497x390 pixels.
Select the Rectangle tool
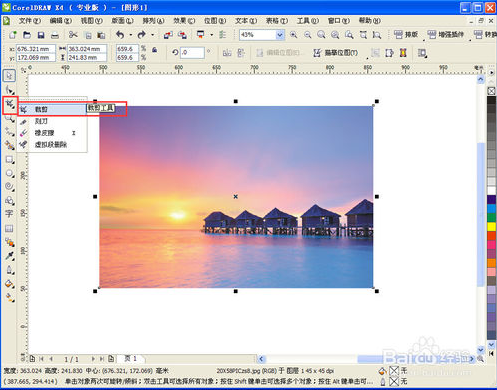[9, 159]
